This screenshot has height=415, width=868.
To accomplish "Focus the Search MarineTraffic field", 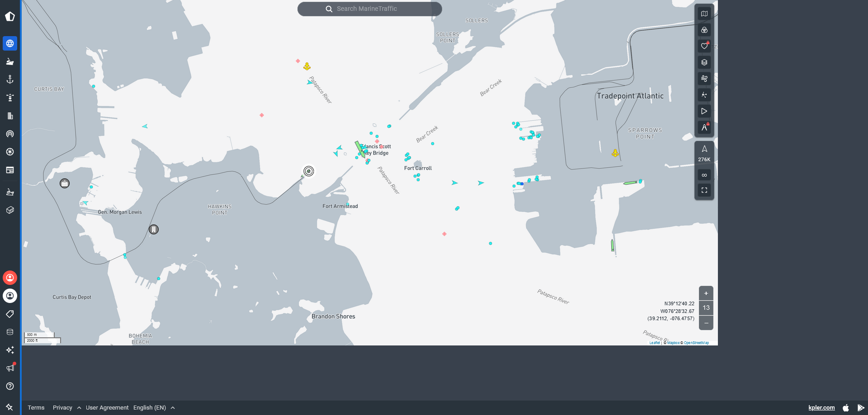I will click(x=370, y=9).
